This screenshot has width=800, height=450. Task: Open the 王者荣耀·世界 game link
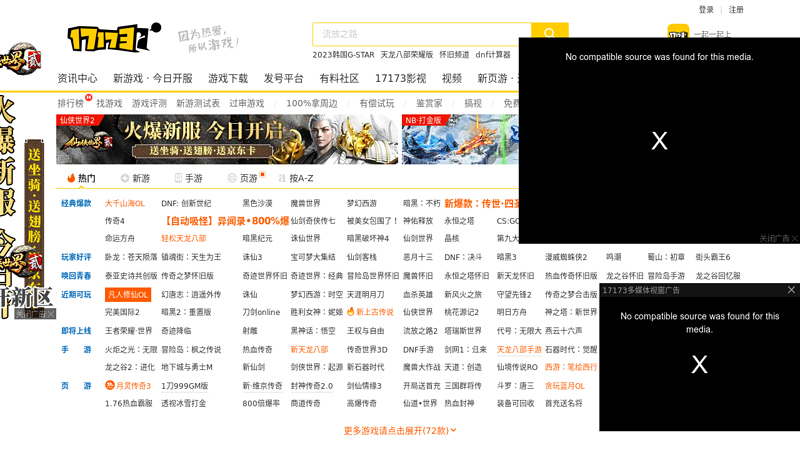pos(129,331)
